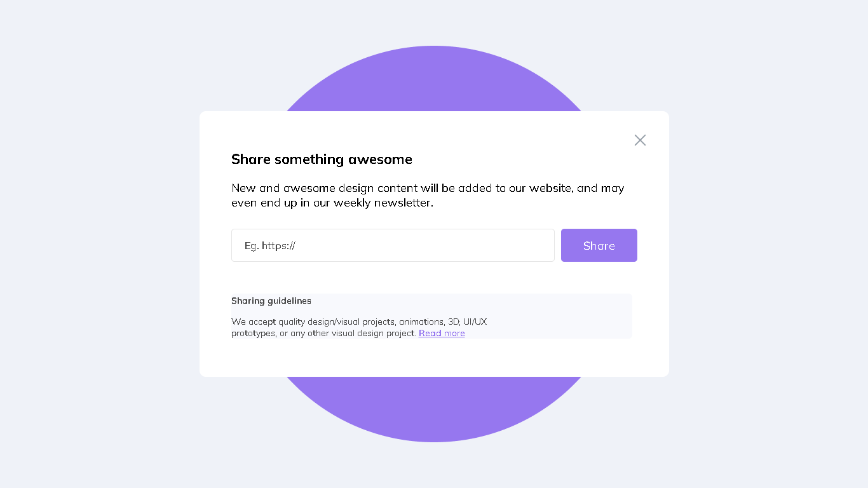Follow the purple 'Read more' hyperlink
Screen dimensions: 868x488
pyautogui.click(x=442, y=333)
